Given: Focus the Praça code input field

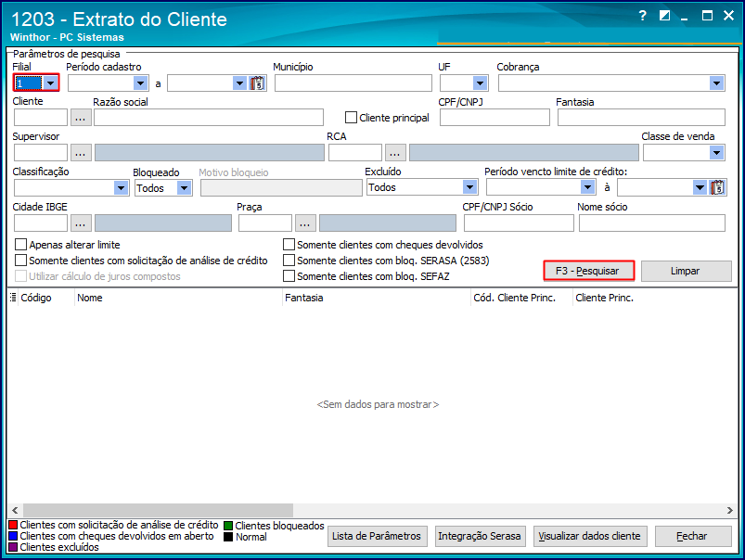Looking at the screenshot, I should pos(265,223).
